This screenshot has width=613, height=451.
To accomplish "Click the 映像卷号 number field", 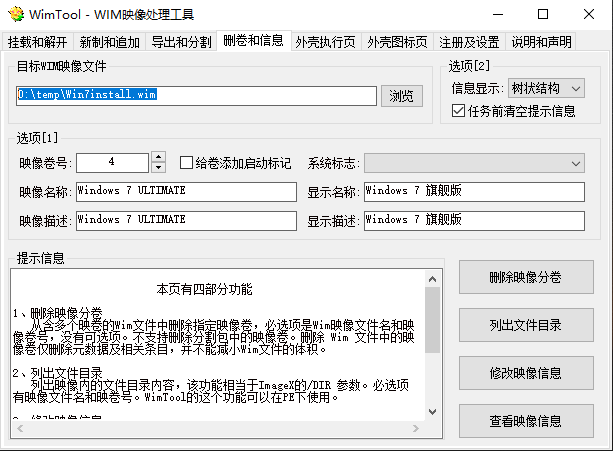I will click(112, 163).
